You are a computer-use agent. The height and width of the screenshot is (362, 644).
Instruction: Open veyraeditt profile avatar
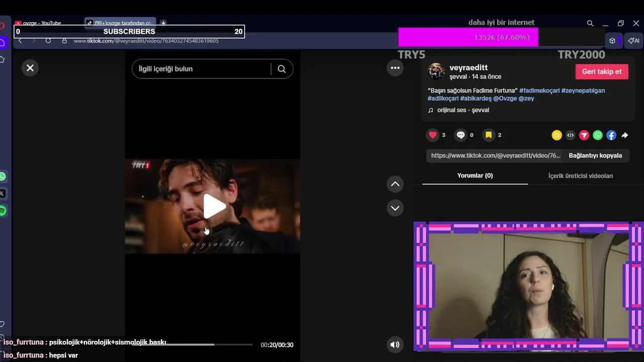tap(436, 71)
